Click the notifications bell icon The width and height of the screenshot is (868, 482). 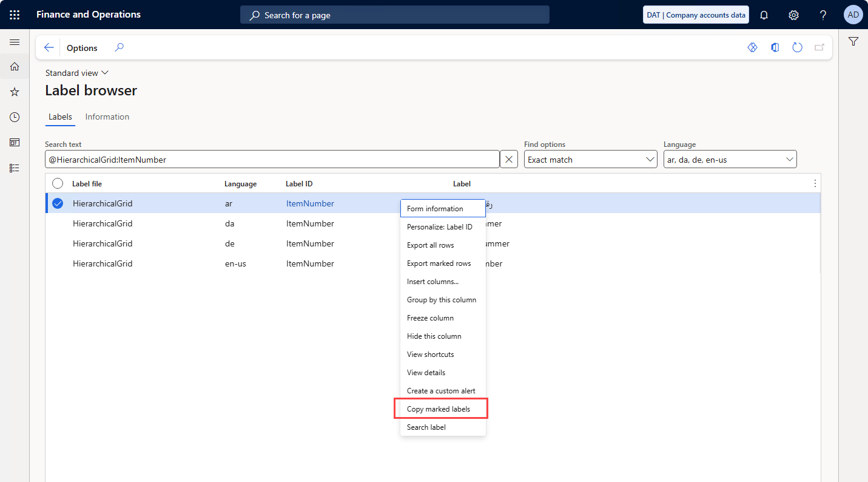tap(764, 15)
